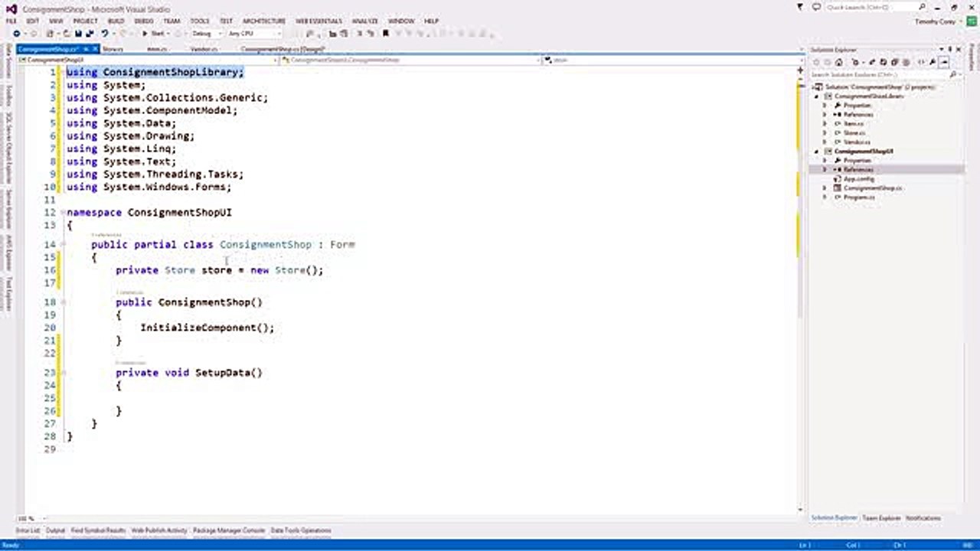Select Vendor.cs in Solution Explorer

pos(857,142)
